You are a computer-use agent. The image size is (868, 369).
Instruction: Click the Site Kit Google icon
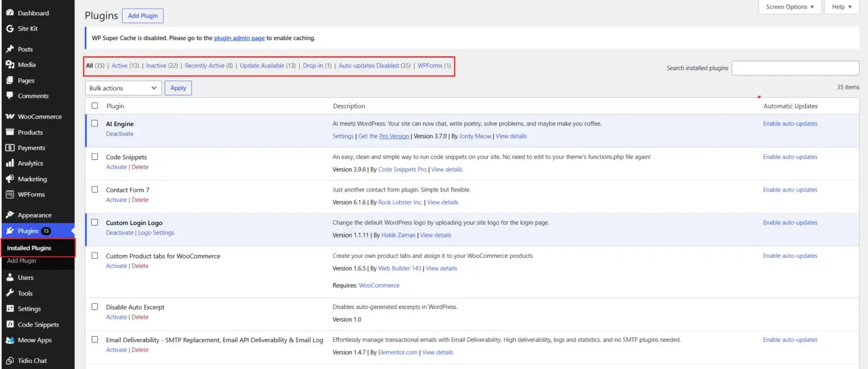click(x=10, y=29)
